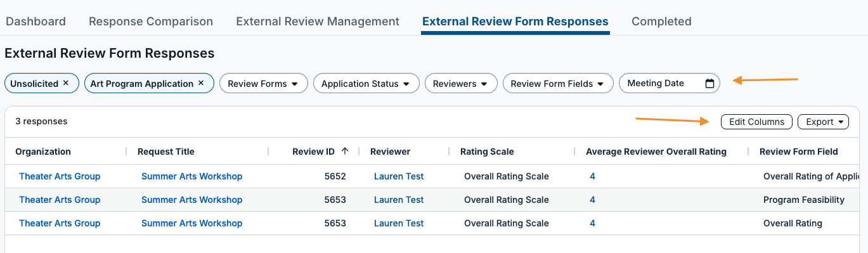Viewport: 868px width, 253px height.
Task: Click Average Reviewer Overall Rating column header
Action: [656, 152]
